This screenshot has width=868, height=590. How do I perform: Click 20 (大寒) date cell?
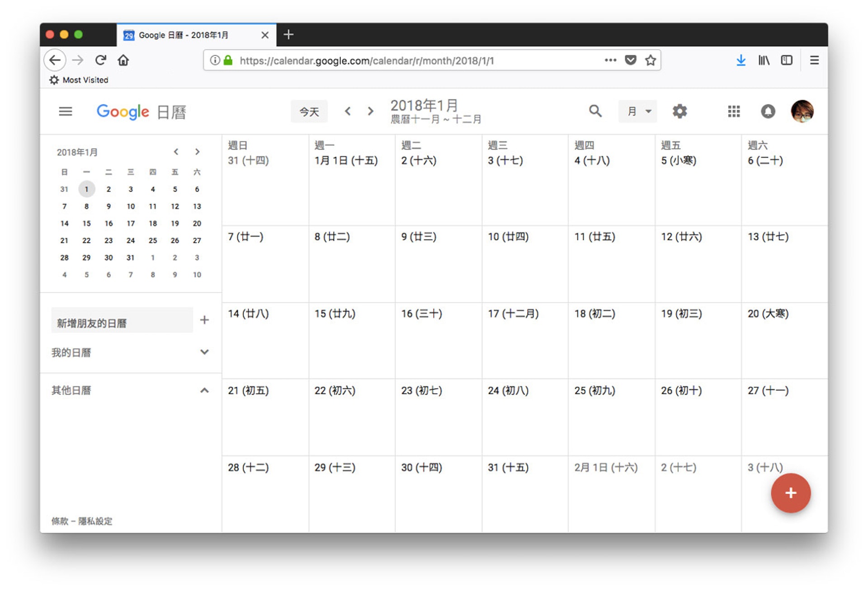click(768, 314)
